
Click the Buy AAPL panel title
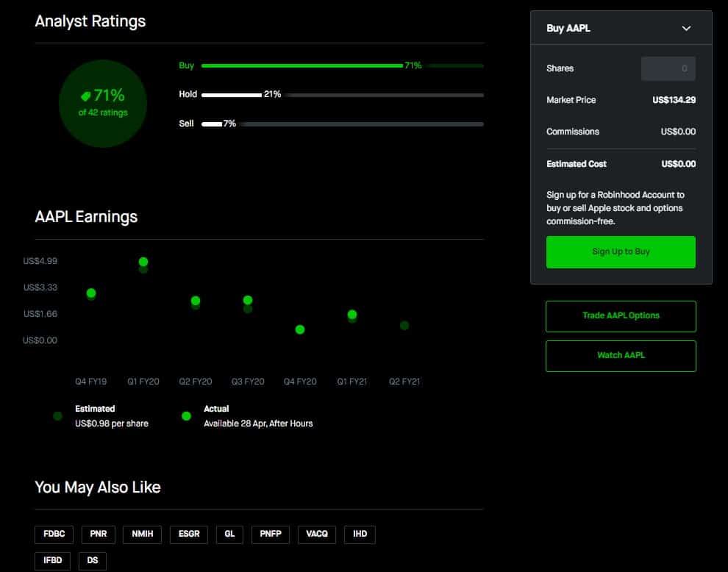pos(568,29)
